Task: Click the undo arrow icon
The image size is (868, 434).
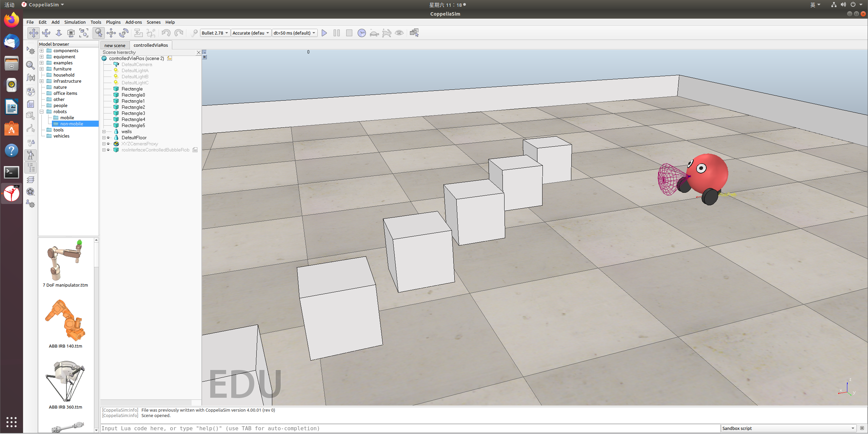Action: 166,33
